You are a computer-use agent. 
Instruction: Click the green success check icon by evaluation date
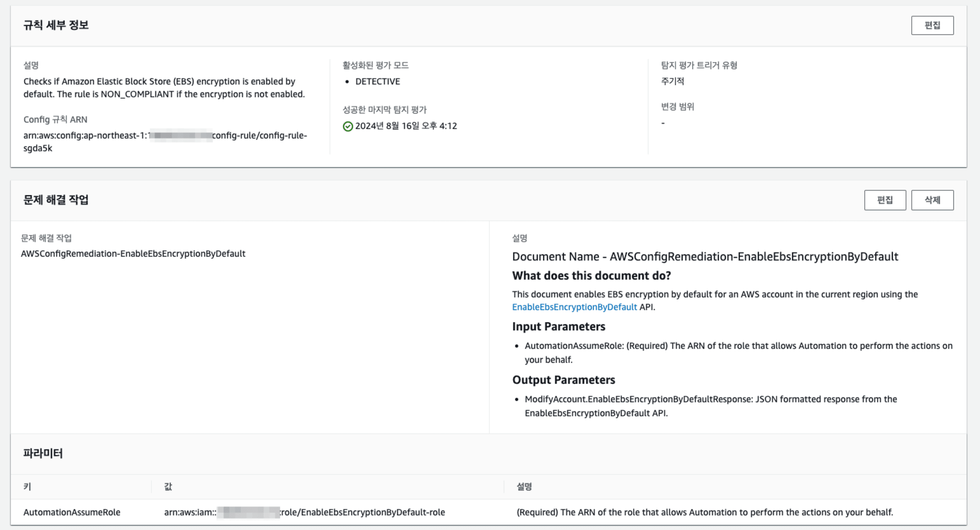pyautogui.click(x=348, y=126)
